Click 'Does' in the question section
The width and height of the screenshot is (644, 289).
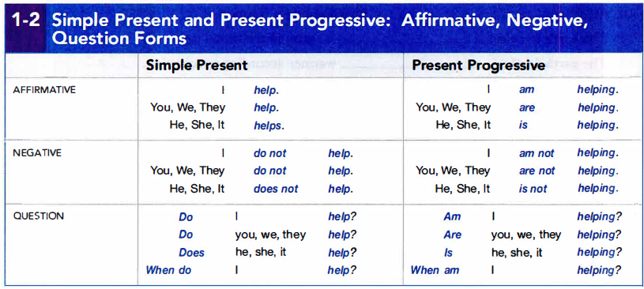[x=191, y=253]
